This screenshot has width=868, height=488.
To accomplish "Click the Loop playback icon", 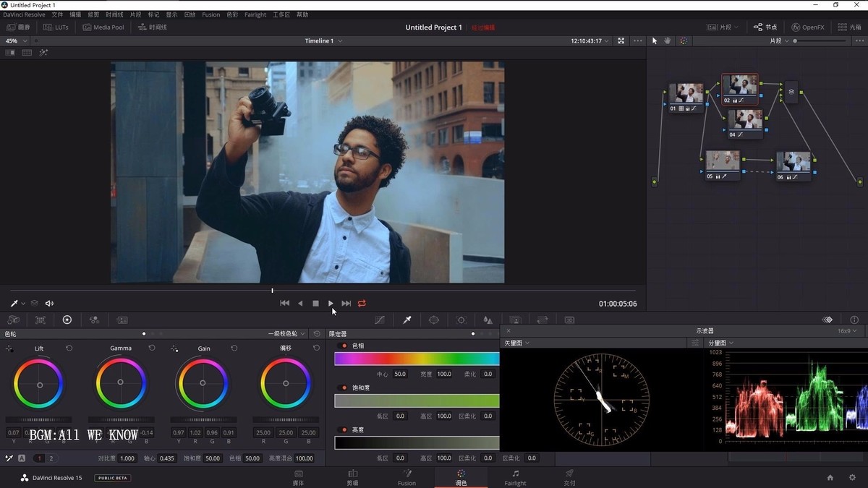I will click(362, 304).
